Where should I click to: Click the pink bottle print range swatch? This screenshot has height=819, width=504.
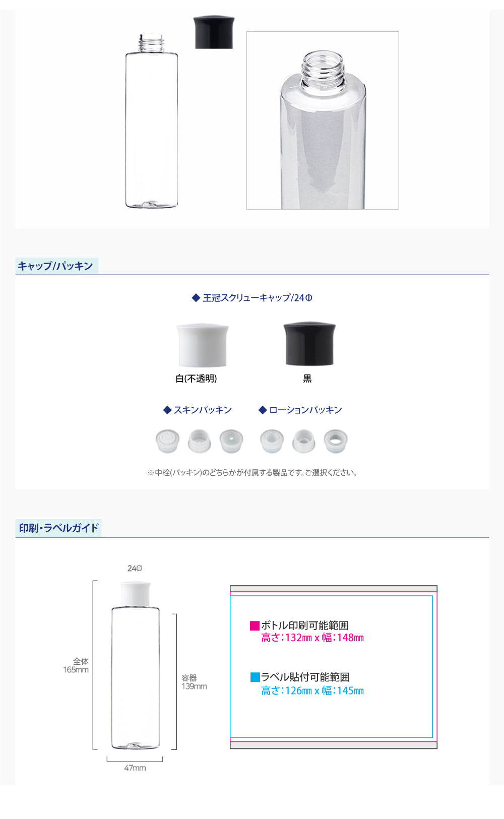(x=255, y=625)
